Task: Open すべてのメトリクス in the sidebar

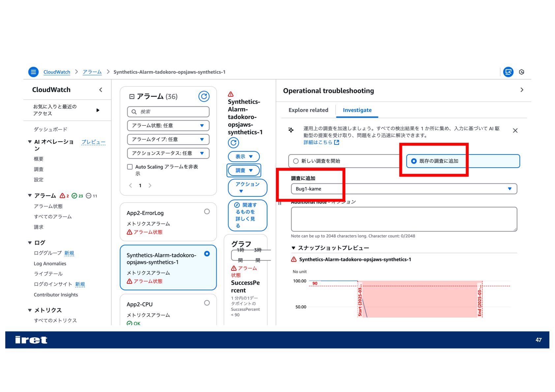Action: click(x=55, y=321)
